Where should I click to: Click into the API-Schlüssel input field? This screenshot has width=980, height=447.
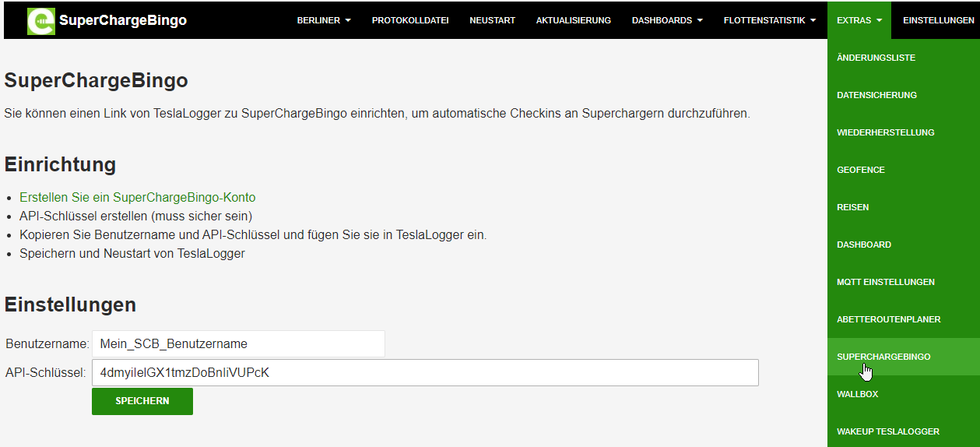(x=424, y=372)
